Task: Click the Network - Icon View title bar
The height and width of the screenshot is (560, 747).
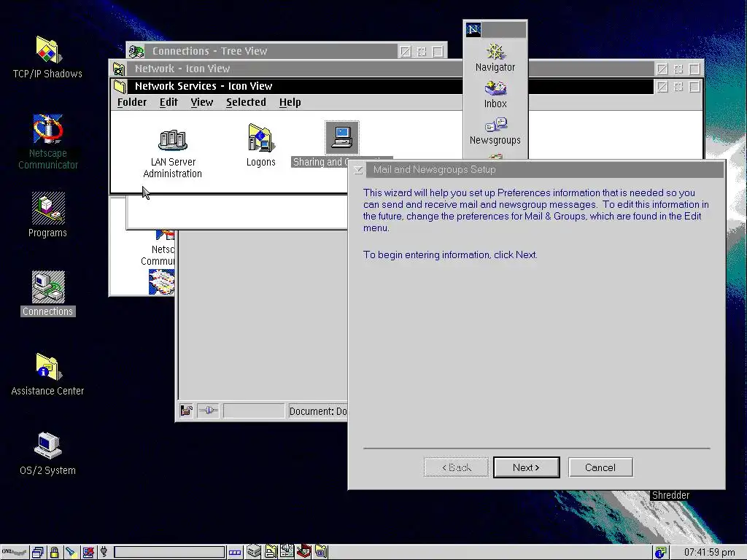Action: 295,69
